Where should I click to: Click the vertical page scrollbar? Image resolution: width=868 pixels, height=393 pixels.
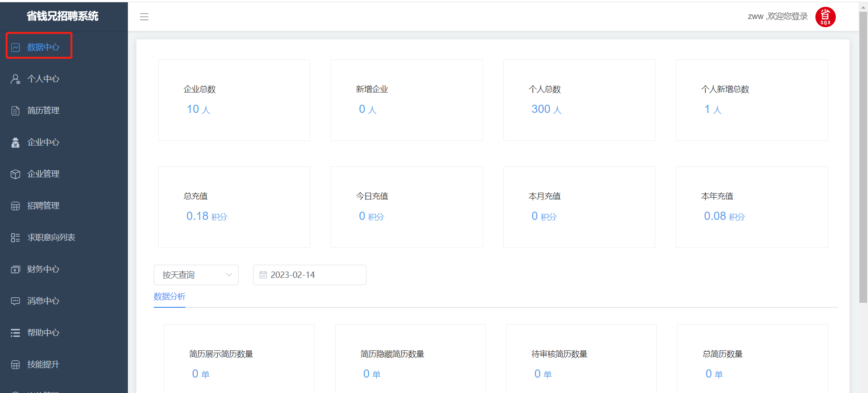pyautogui.click(x=863, y=159)
